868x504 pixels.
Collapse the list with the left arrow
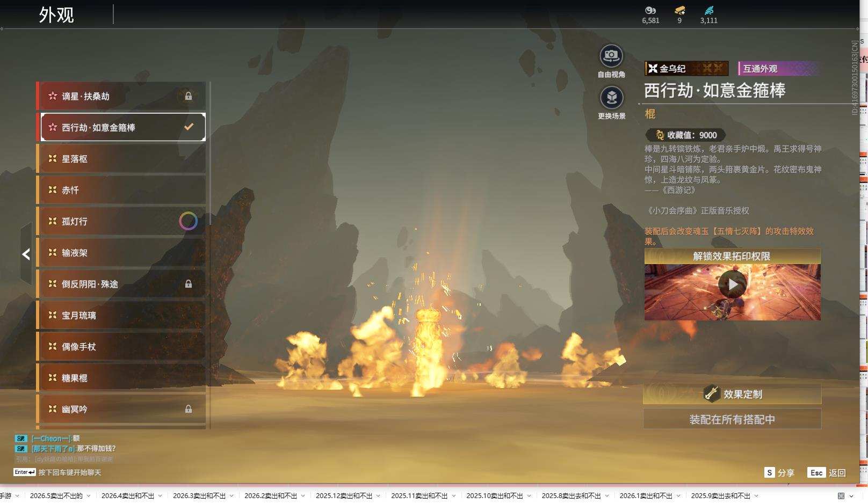pos(26,254)
